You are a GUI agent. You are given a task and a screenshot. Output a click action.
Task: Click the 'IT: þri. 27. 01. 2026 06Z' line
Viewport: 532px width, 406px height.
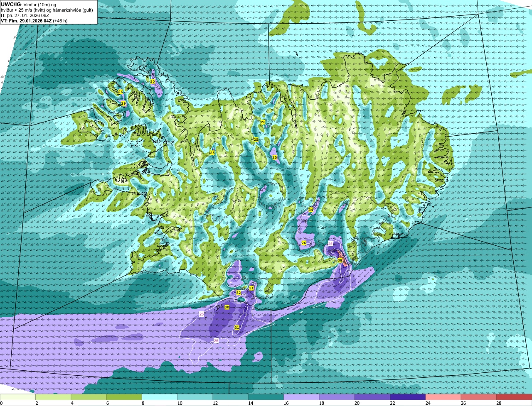click(x=25, y=15)
